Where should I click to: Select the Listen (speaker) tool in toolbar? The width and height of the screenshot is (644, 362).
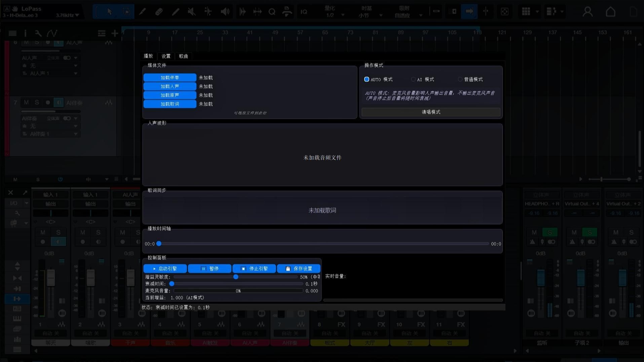(225, 12)
